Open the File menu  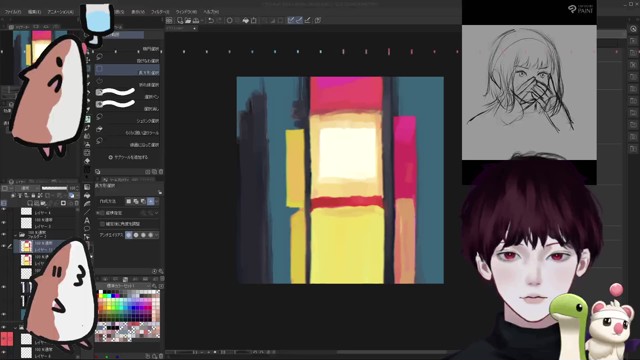pyautogui.click(x=13, y=12)
